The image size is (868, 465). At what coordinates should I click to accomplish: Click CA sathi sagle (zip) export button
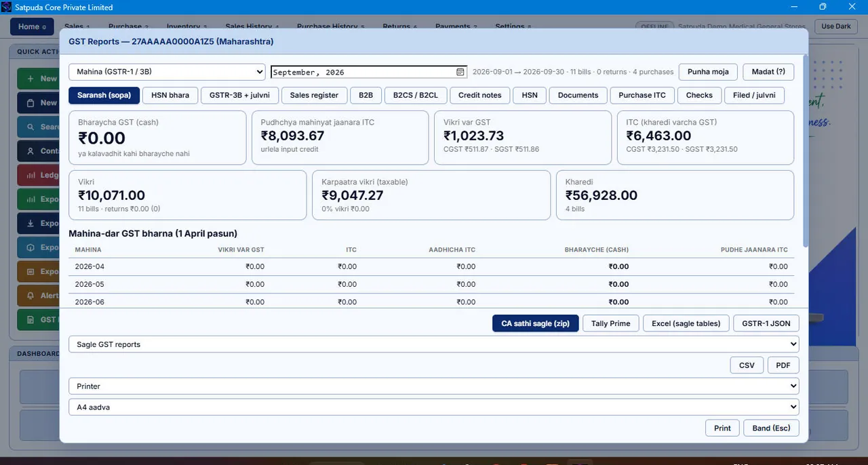click(x=536, y=323)
